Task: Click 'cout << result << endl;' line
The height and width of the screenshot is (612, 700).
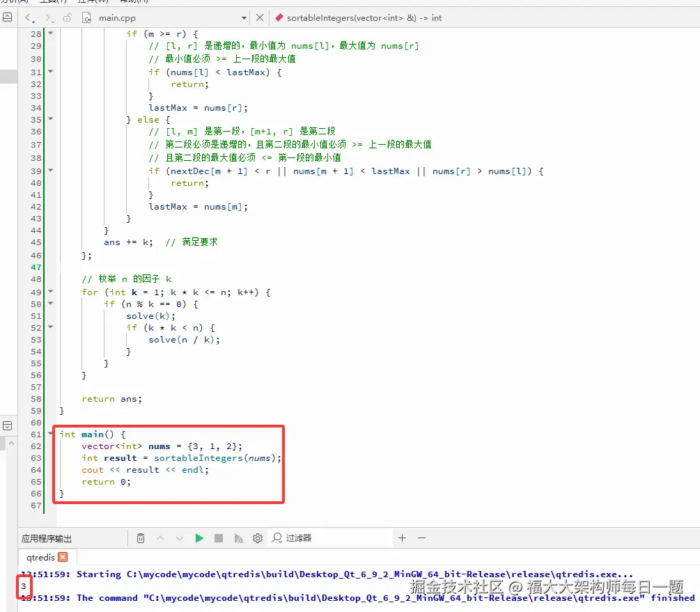Action: coord(145,470)
